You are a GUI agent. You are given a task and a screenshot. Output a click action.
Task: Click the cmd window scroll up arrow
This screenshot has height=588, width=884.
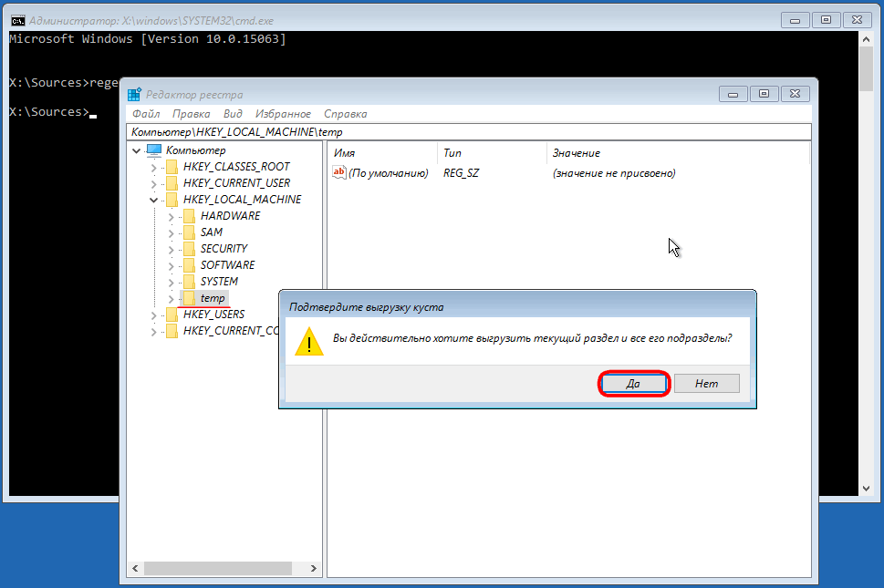(x=867, y=39)
